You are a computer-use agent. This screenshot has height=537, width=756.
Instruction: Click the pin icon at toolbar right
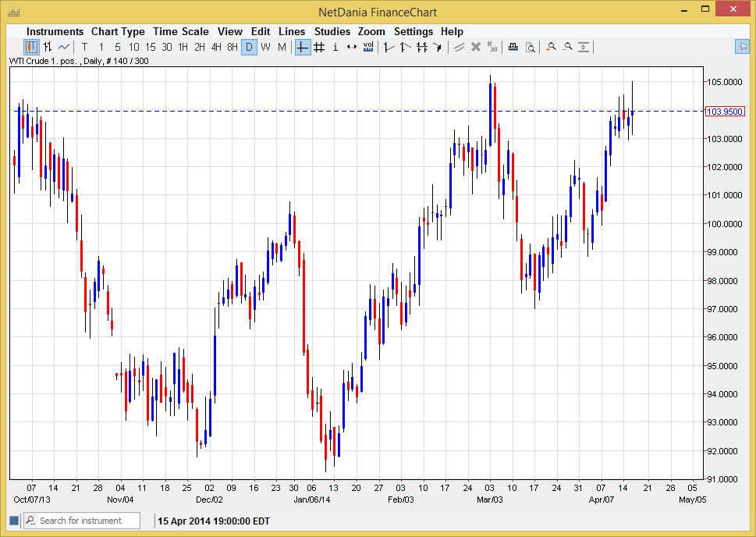click(x=742, y=48)
